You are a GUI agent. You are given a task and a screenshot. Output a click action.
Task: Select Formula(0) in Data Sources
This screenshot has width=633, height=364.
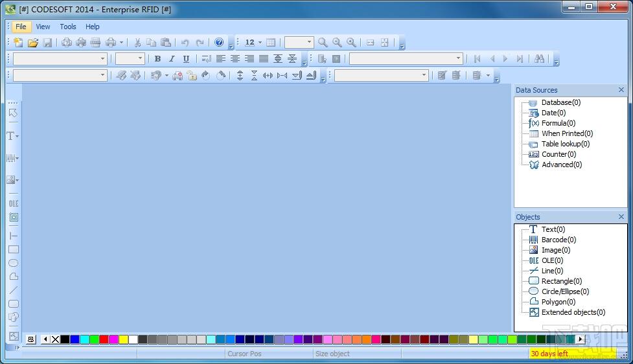[558, 123]
